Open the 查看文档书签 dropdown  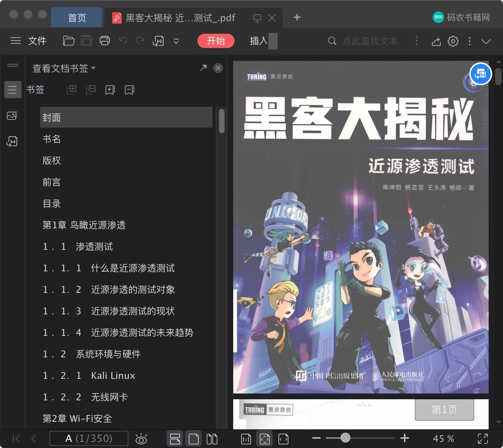64,68
